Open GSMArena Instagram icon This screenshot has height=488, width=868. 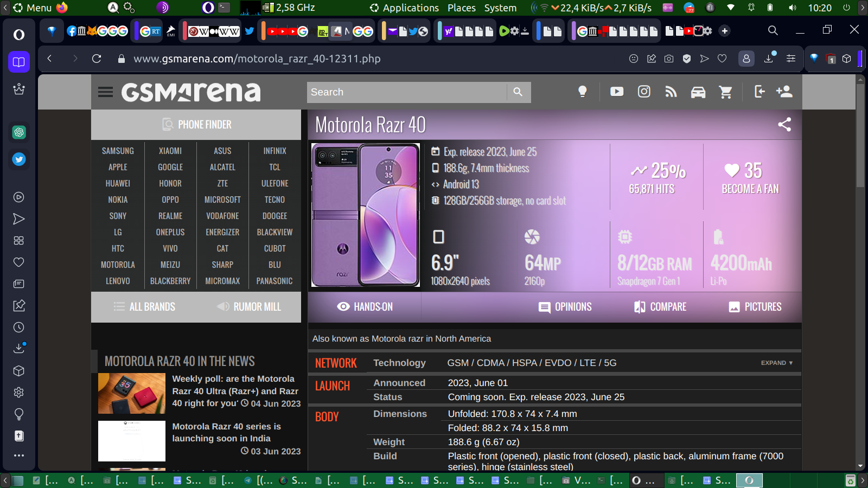coord(644,92)
